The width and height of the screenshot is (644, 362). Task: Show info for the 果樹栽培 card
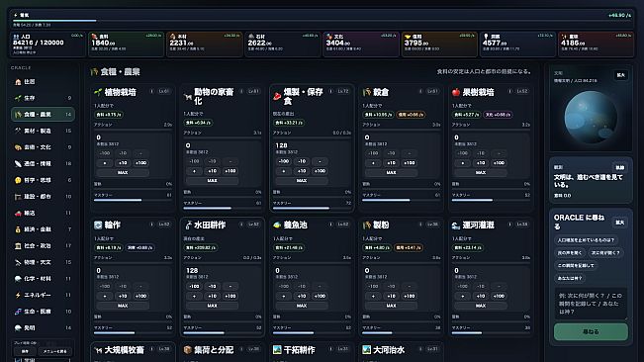tap(509, 91)
